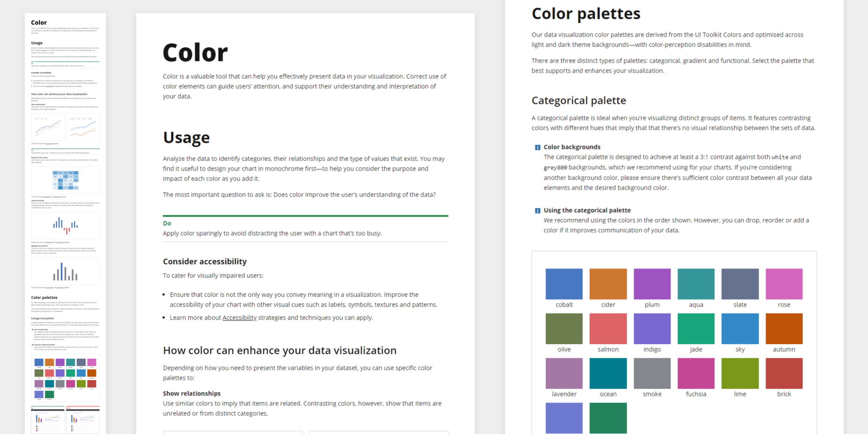Choose the salmon color swatch
868x434 pixels.
pos(608,328)
